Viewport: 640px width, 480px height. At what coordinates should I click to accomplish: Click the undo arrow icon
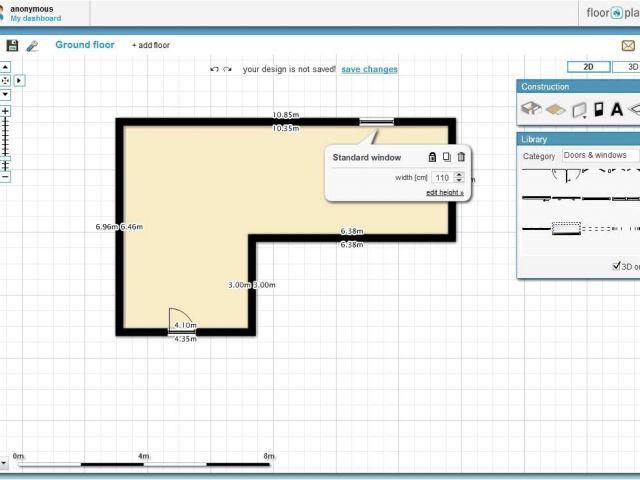[214, 70]
